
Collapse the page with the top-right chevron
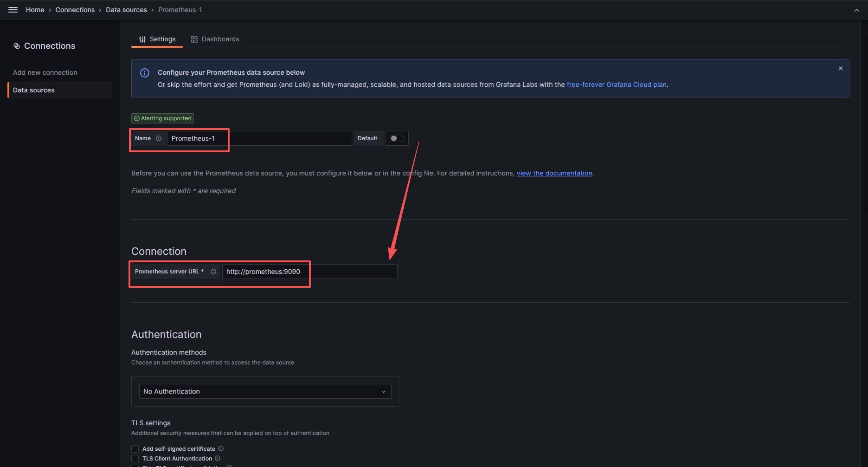click(x=857, y=10)
